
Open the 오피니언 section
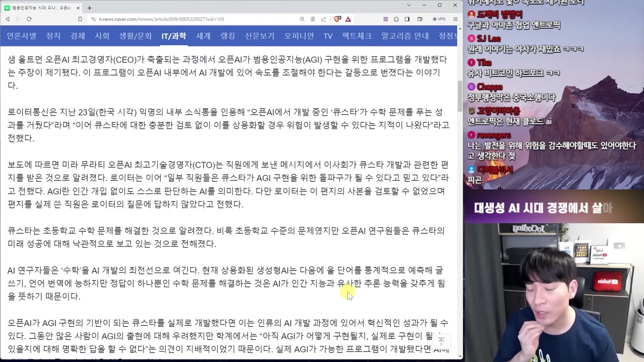[x=299, y=36]
